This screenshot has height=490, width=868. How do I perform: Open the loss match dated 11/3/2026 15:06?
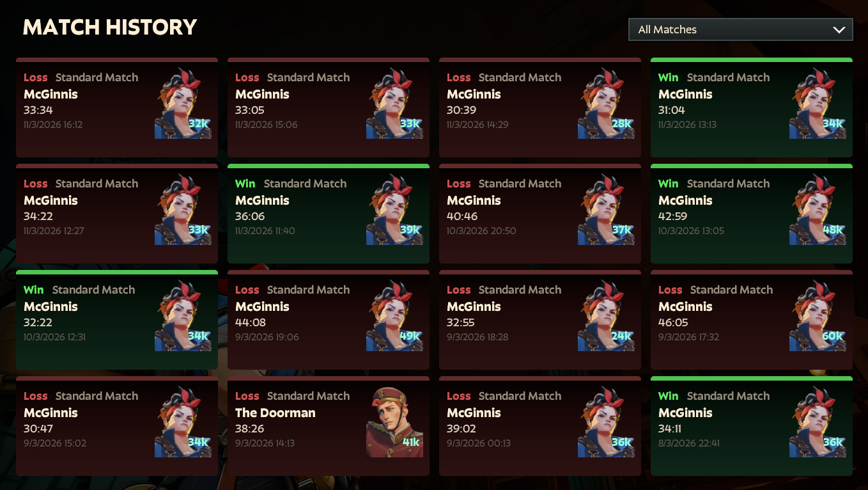pos(329,107)
